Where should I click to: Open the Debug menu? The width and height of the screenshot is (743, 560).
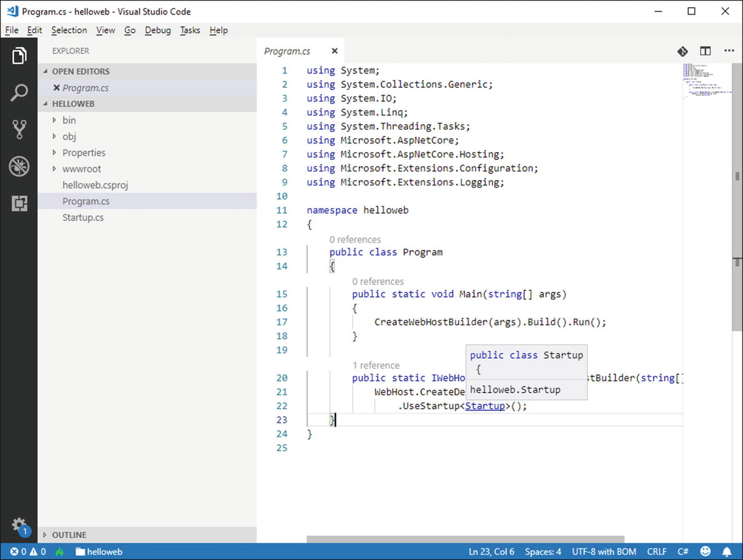[157, 30]
